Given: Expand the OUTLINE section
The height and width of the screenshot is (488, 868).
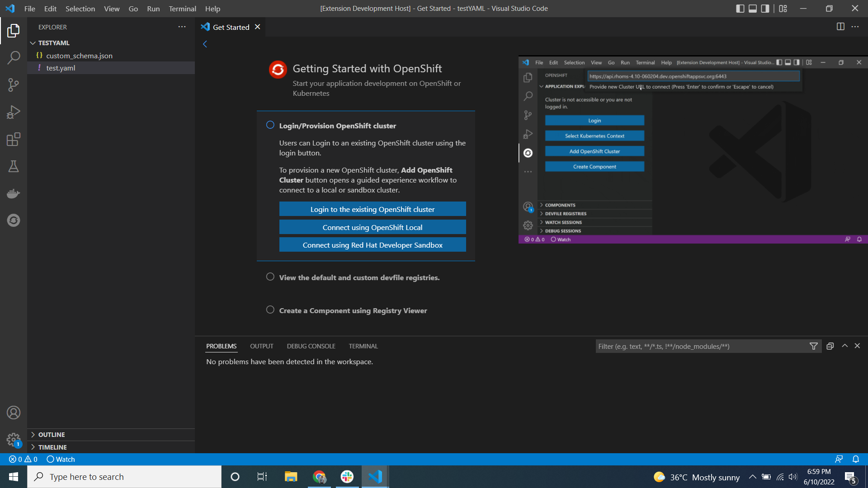Looking at the screenshot, I should [52, 435].
